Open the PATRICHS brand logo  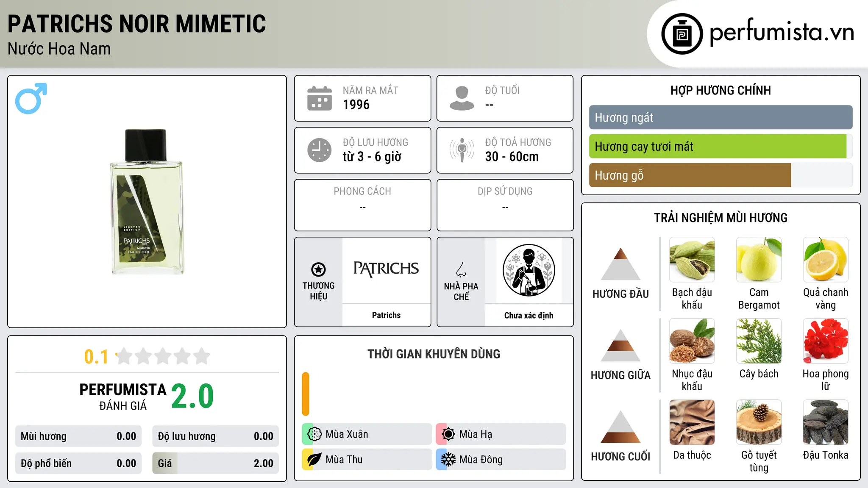tap(386, 269)
